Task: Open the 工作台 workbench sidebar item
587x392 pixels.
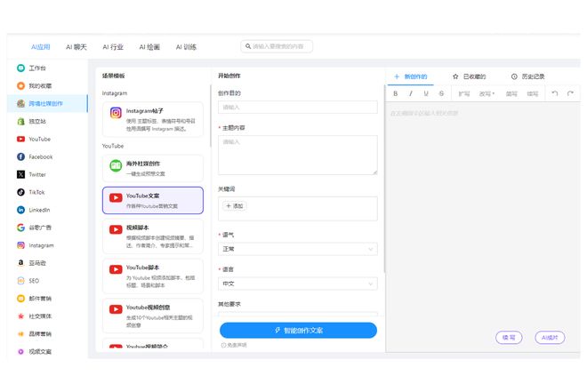Action: [x=47, y=68]
